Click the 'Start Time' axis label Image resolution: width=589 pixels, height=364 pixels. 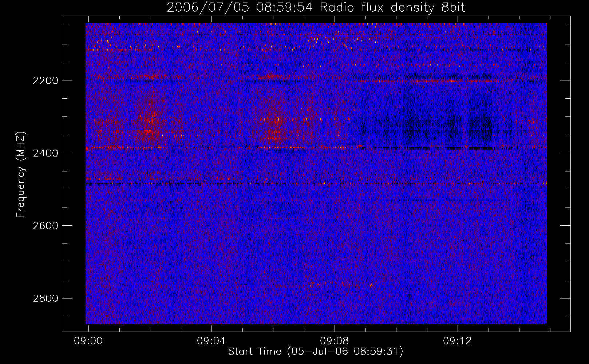click(316, 352)
